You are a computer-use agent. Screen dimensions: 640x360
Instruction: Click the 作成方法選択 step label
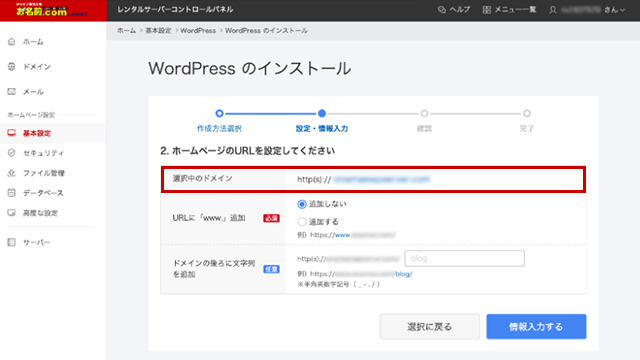click(x=219, y=129)
